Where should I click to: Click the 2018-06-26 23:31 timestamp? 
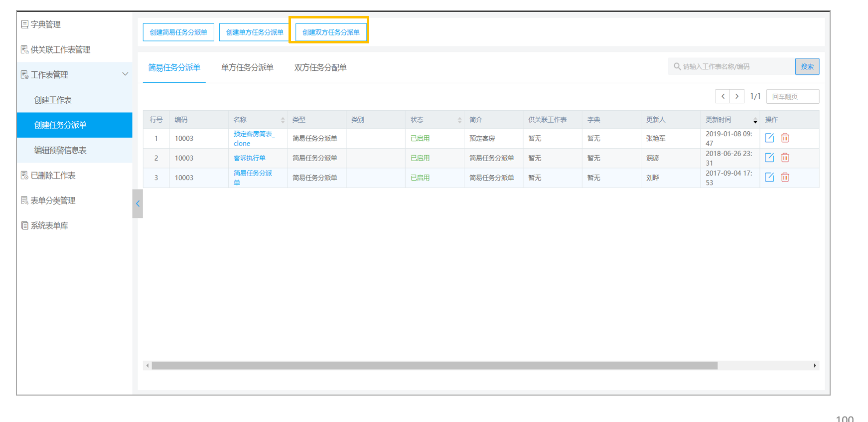[x=729, y=158]
